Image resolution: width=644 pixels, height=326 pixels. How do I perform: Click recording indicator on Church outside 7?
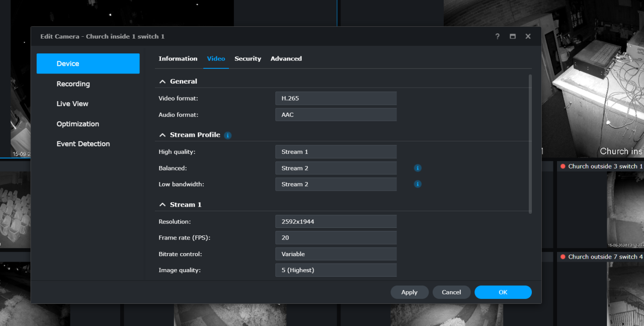(x=562, y=257)
